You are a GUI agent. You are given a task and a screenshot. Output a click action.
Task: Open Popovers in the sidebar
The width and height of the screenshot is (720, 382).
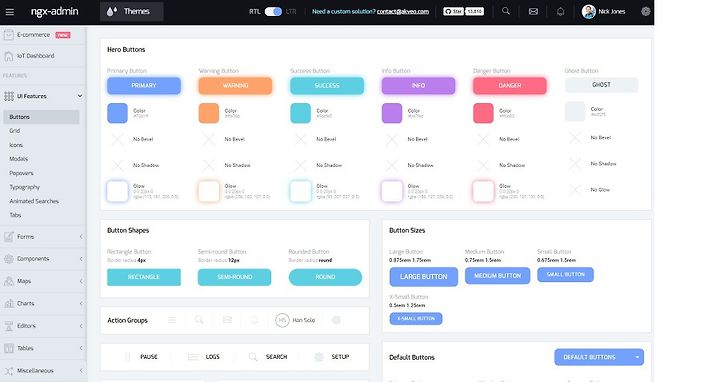[x=21, y=173]
